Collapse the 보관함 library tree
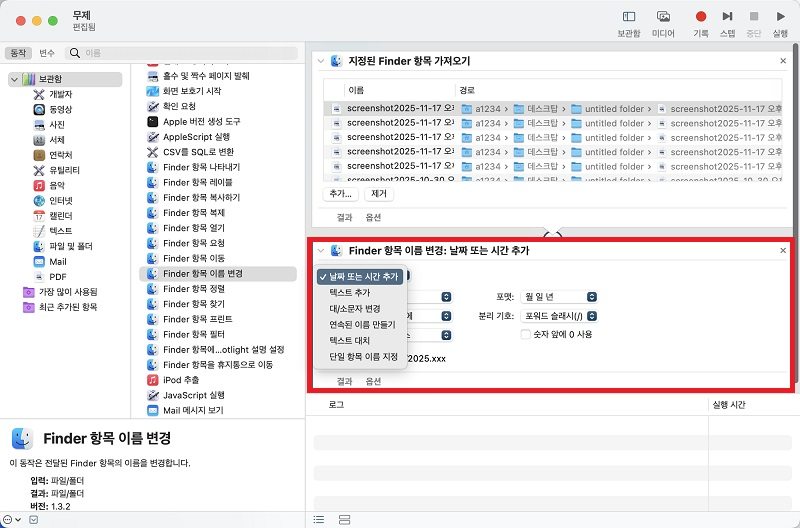The image size is (800, 528). click(14, 79)
